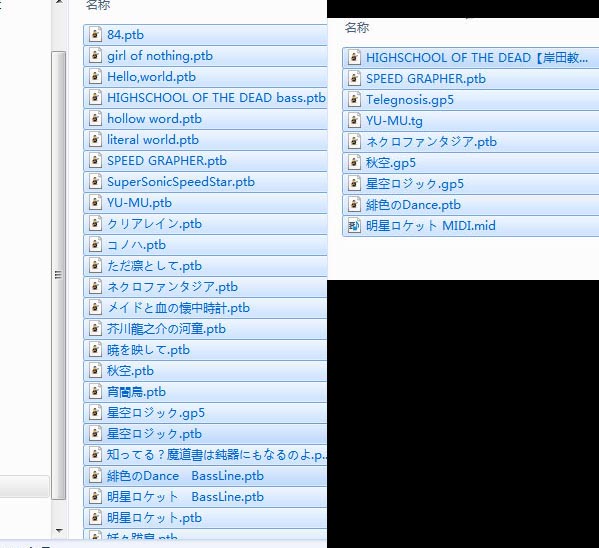Image resolution: width=599 pixels, height=548 pixels.
Task: Click the scrollbar down arrow
Action: point(59,530)
